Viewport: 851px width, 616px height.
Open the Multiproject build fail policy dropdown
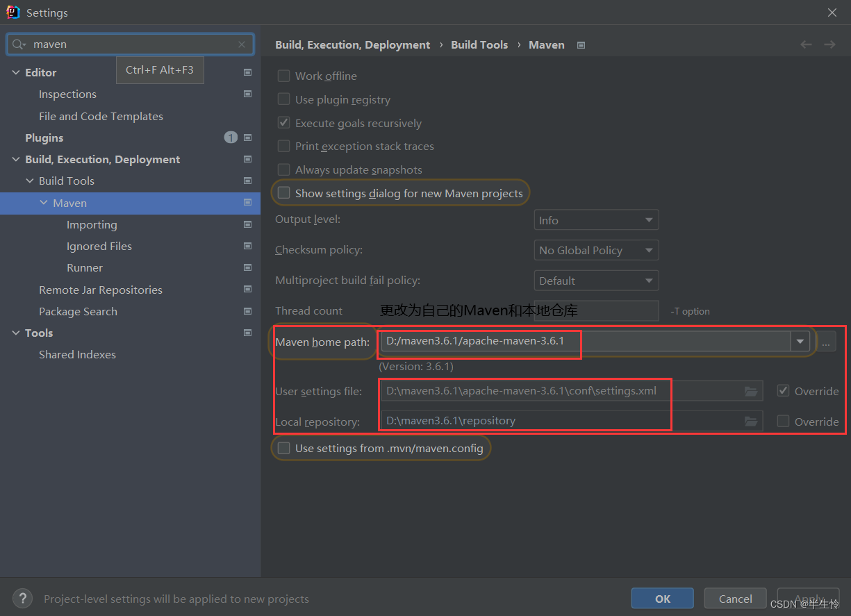pos(596,281)
